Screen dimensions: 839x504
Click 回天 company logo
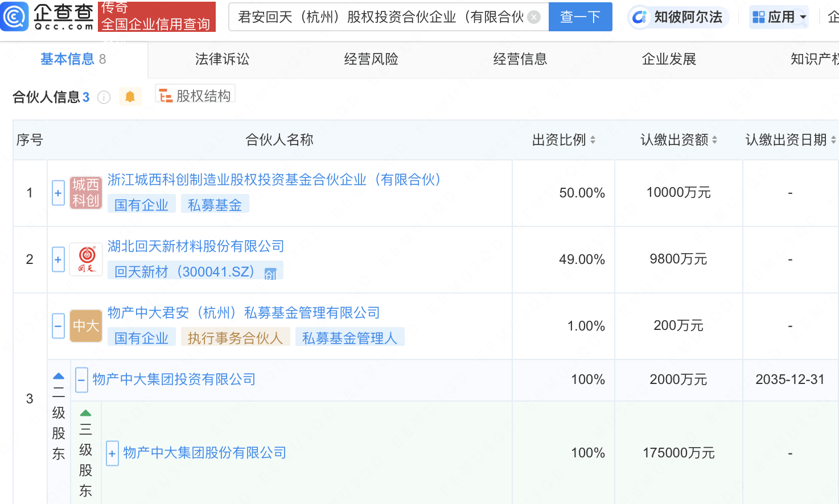tap(86, 259)
